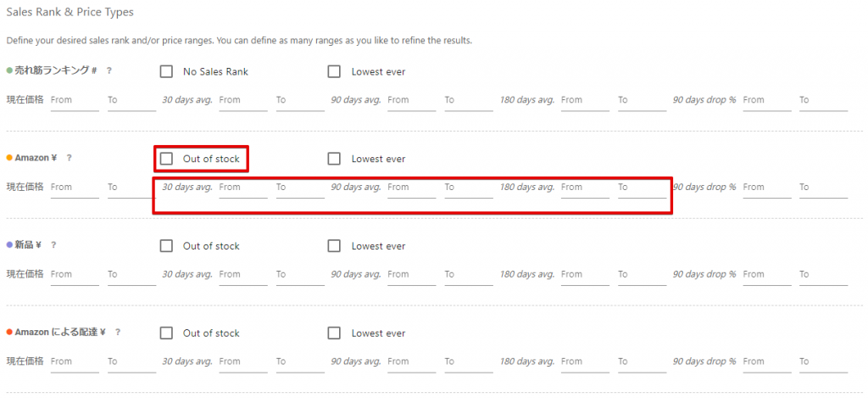Check Lowest ever for Amazon による配達
Screen dimensions: 868x398
tap(334, 334)
